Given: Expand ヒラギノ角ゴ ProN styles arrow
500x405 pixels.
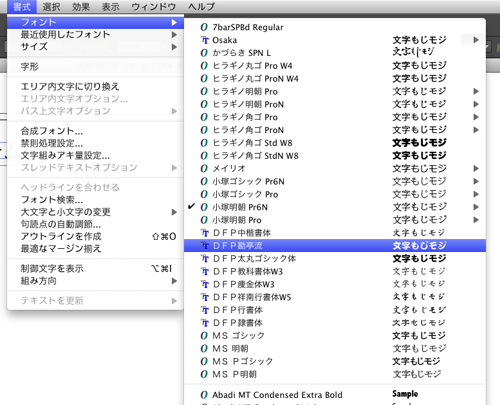Looking at the screenshot, I should pyautogui.click(x=476, y=130).
